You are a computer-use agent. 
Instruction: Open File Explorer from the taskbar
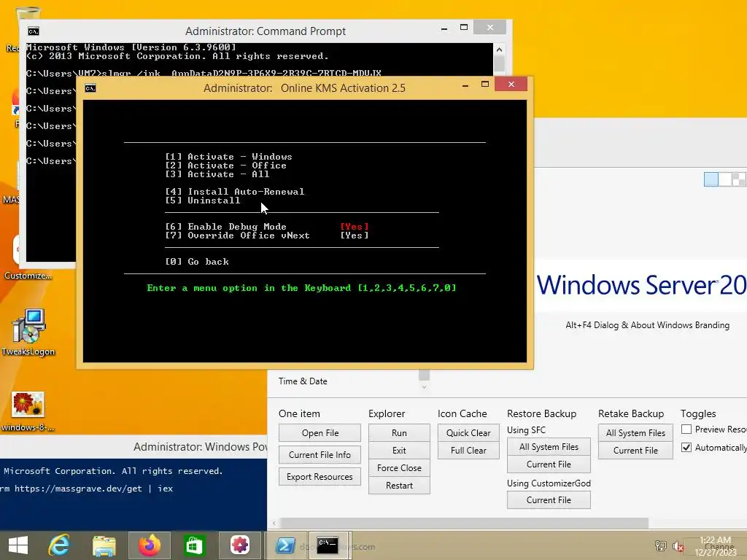click(104, 545)
